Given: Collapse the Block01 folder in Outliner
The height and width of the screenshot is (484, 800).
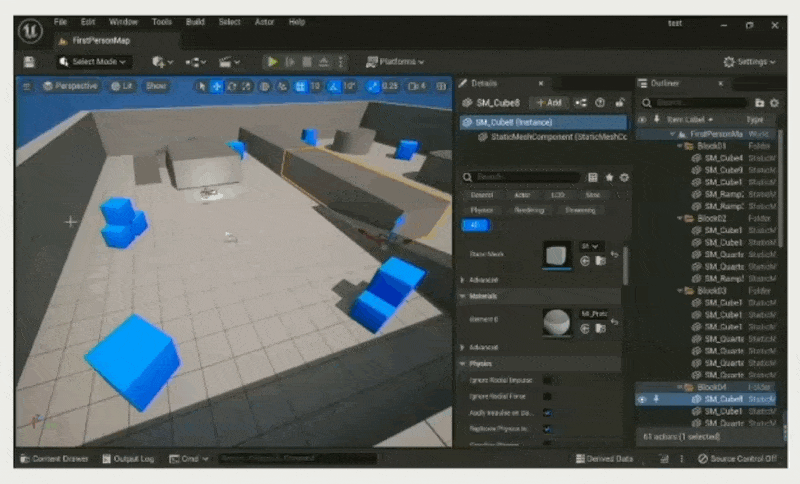Looking at the screenshot, I should click(678, 146).
